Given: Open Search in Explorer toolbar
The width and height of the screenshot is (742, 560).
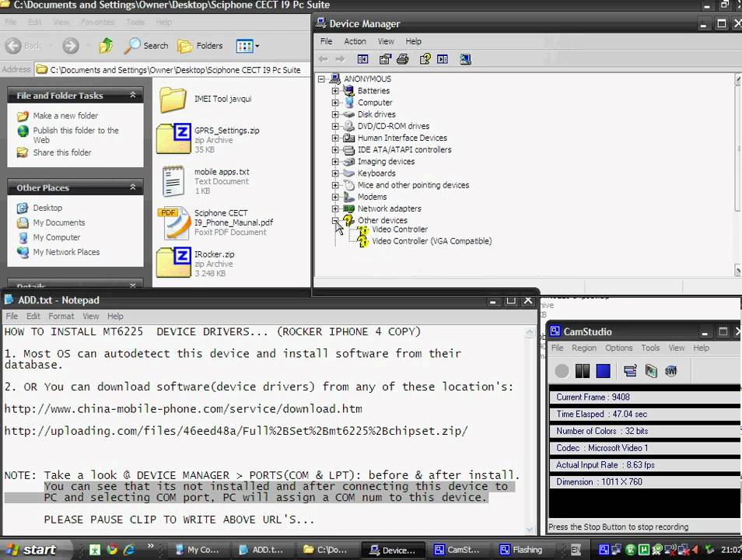Looking at the screenshot, I should click(x=145, y=45).
